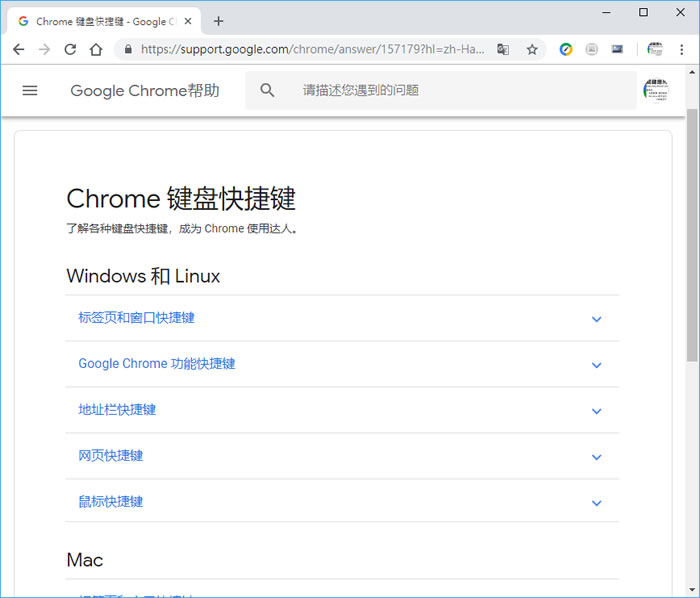
Task: Expand the Google Chrome 功能快捷键 chevron
Action: point(597,365)
